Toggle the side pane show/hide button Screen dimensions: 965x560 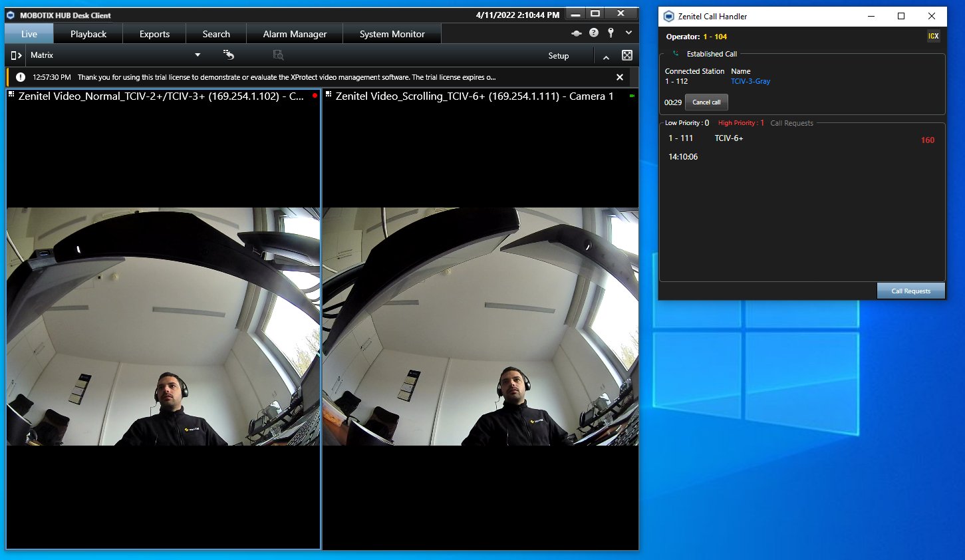point(17,55)
